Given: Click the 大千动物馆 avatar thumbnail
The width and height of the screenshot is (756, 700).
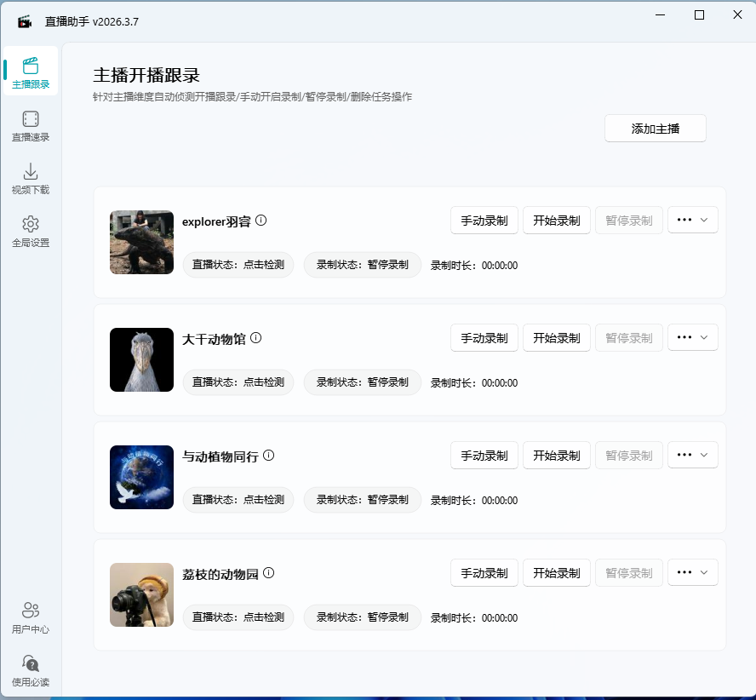Looking at the screenshot, I should [x=141, y=359].
